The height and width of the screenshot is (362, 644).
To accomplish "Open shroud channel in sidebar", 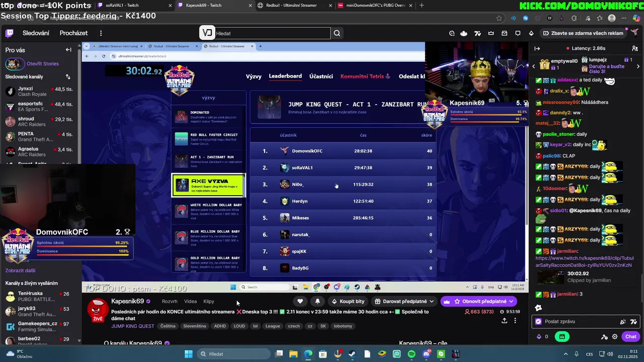I will point(39,122).
